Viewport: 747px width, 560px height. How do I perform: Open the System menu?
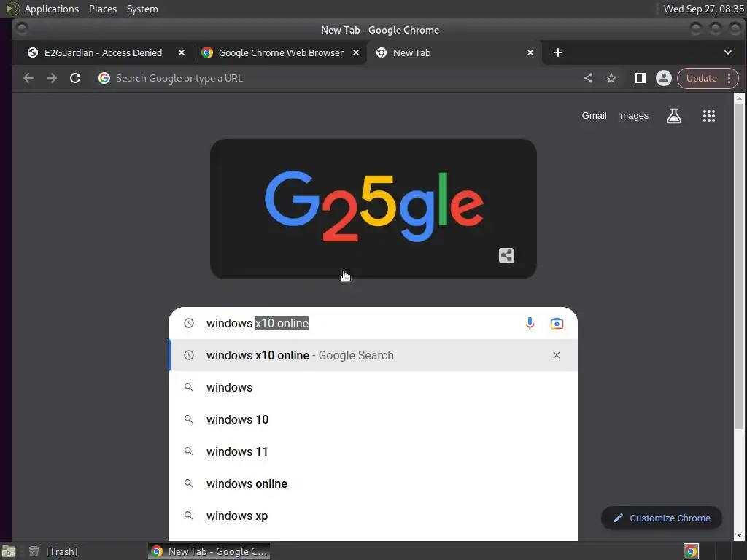(142, 9)
